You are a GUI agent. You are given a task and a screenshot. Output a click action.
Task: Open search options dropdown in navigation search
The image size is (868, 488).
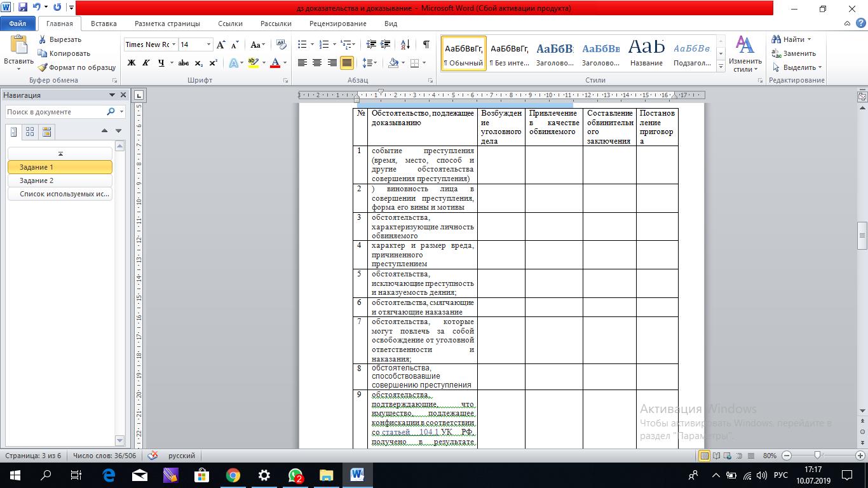tap(121, 112)
